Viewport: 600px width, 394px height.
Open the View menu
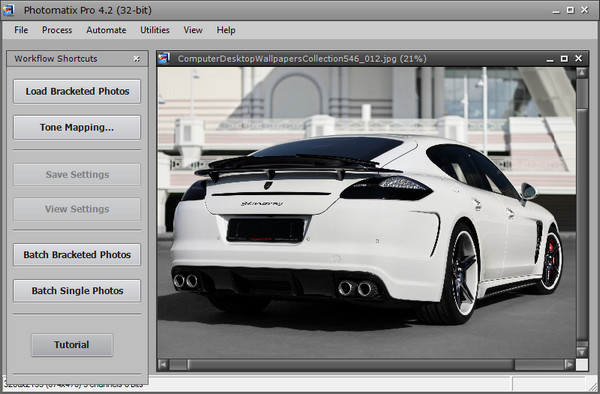(x=193, y=30)
